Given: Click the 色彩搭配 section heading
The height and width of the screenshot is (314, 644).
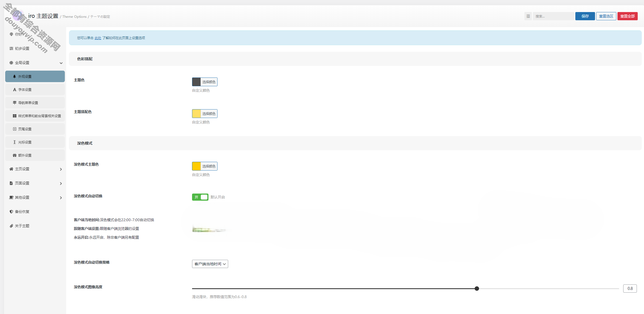Looking at the screenshot, I should 85,59.
